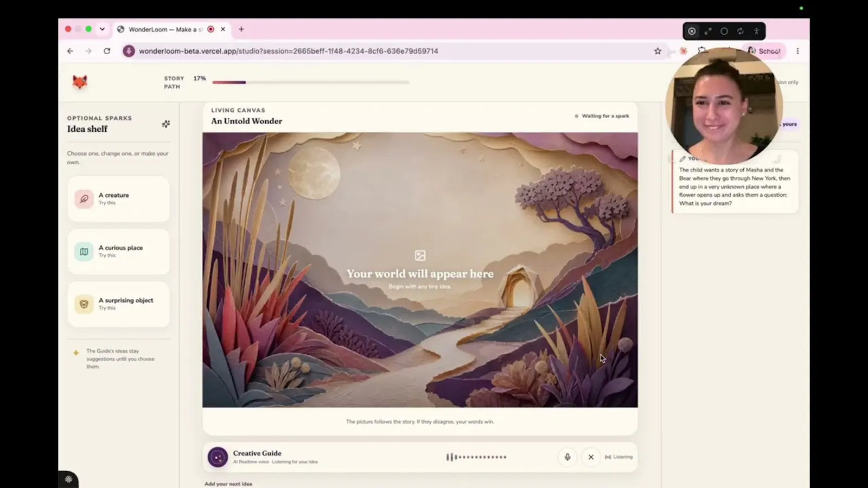Click the feather icon on A creature card
This screenshot has width=868, height=488.
(x=84, y=199)
